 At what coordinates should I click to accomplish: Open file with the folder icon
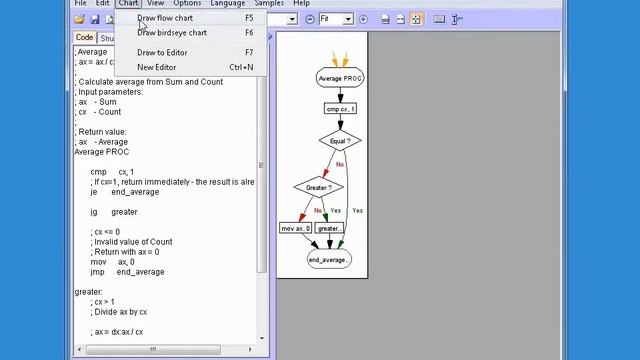(79, 19)
